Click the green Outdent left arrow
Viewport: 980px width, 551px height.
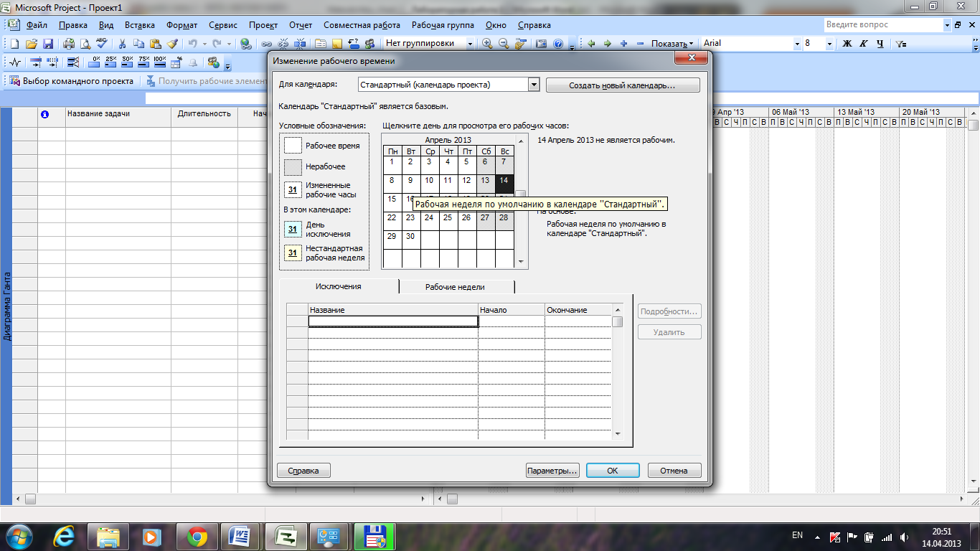coord(592,44)
